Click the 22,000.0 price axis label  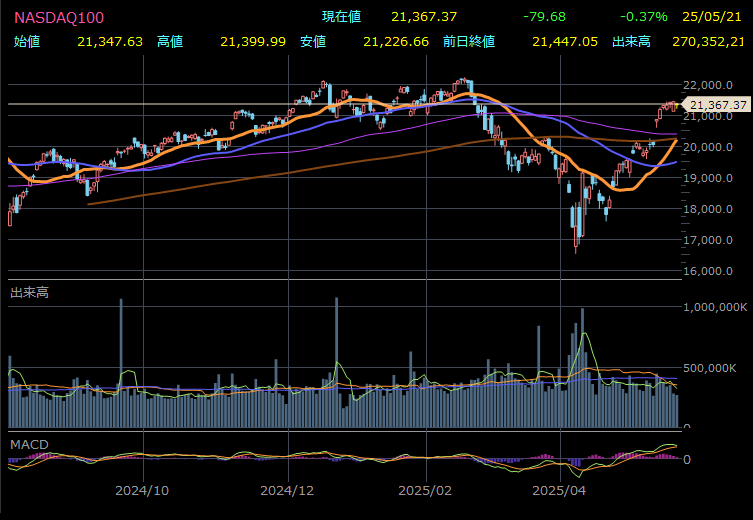(708, 85)
